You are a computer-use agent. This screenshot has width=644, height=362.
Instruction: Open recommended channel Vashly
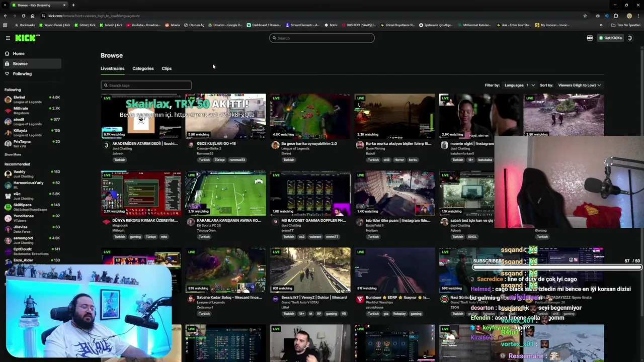point(31,174)
